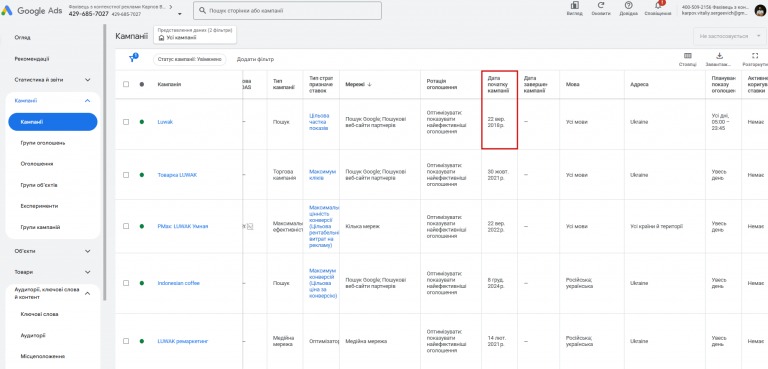Screen dimensions: 768x369
Task: Click the user profile avatar
Action: coord(760,10)
